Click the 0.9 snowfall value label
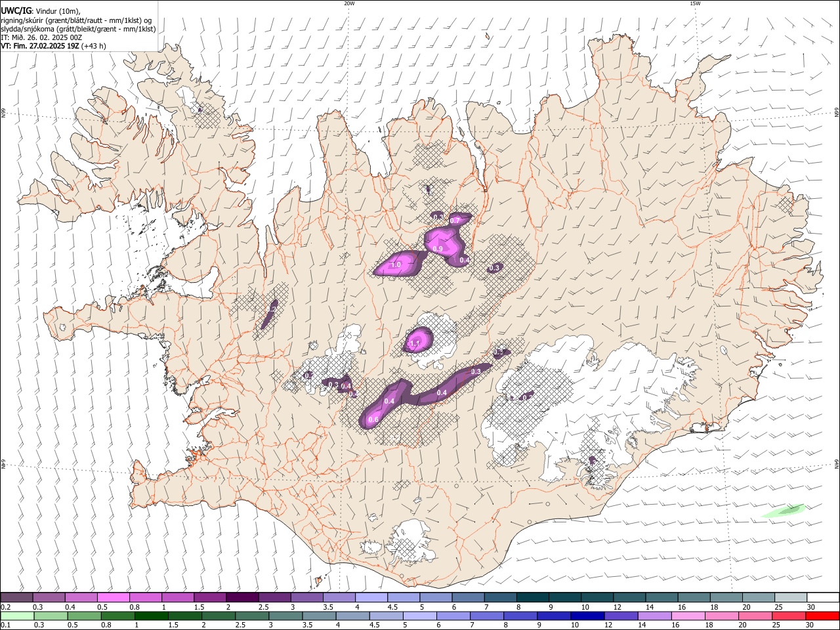The height and width of the screenshot is (630, 840). click(438, 249)
